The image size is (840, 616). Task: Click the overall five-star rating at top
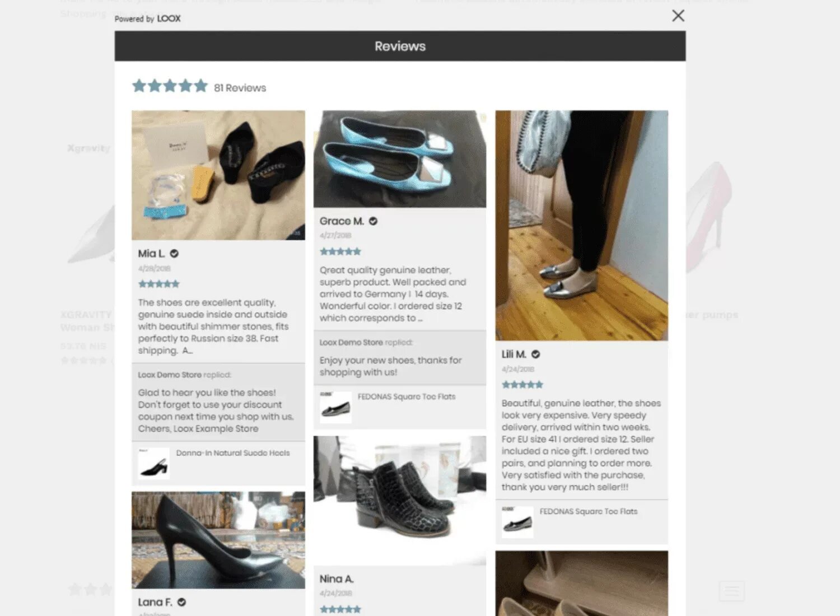tap(170, 86)
